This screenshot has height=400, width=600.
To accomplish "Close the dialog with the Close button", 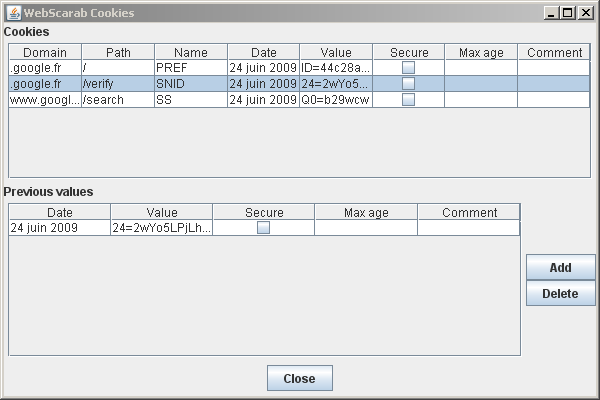I will [x=299, y=379].
